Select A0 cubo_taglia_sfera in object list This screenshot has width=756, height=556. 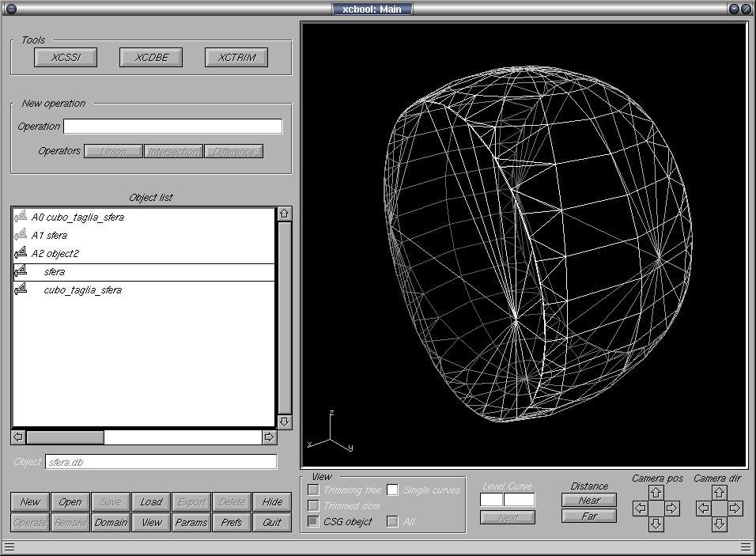pyautogui.click(x=77, y=217)
